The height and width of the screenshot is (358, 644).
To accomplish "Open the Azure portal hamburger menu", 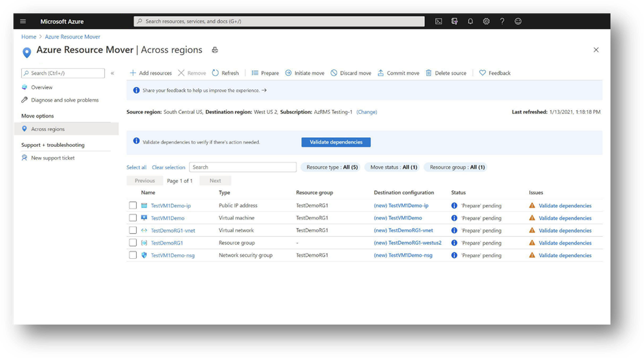I will [x=23, y=21].
